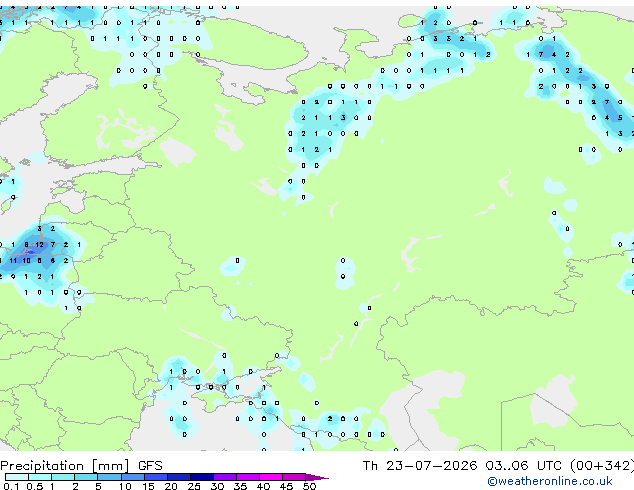Click the '50' legend scale label
The width and height of the screenshot is (634, 490).
tap(309, 486)
